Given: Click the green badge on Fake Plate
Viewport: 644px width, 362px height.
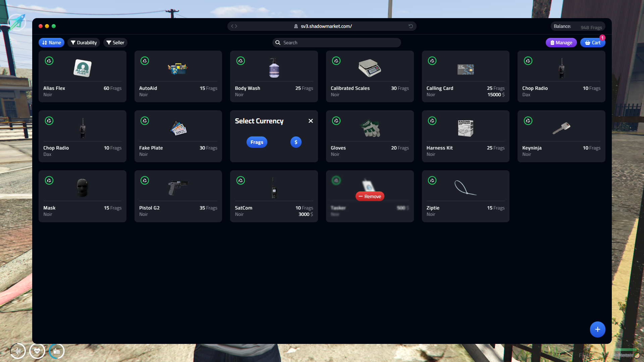Looking at the screenshot, I should click(145, 121).
